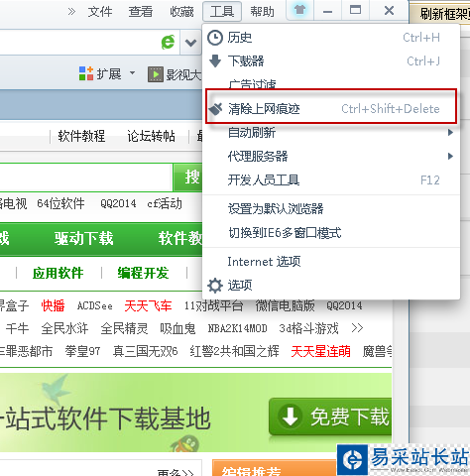Viewport: 470px width, 476px height.
Task: Click the >> more arrows after 3d格斗游戏
Action: [x=357, y=328]
